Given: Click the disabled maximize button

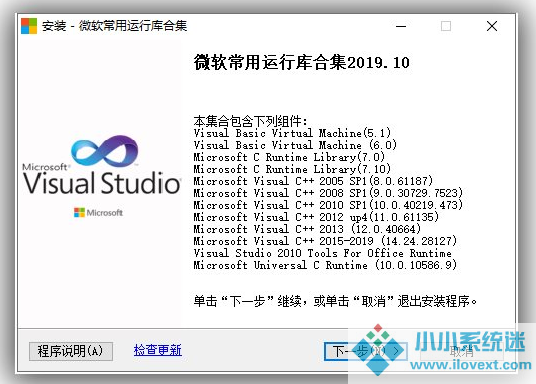Looking at the screenshot, I should point(446,26).
